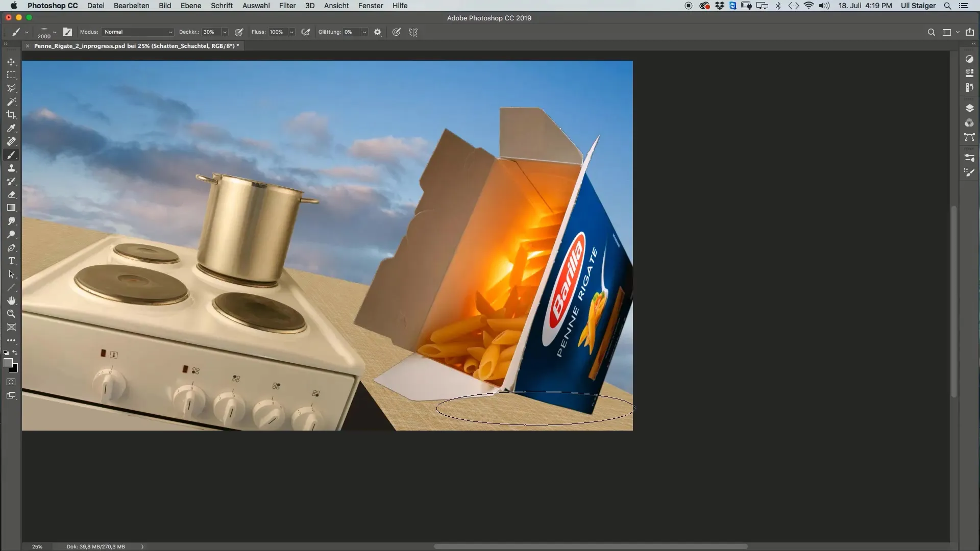The image size is (980, 551).
Task: Open the Layers panel icon
Action: tap(969, 108)
